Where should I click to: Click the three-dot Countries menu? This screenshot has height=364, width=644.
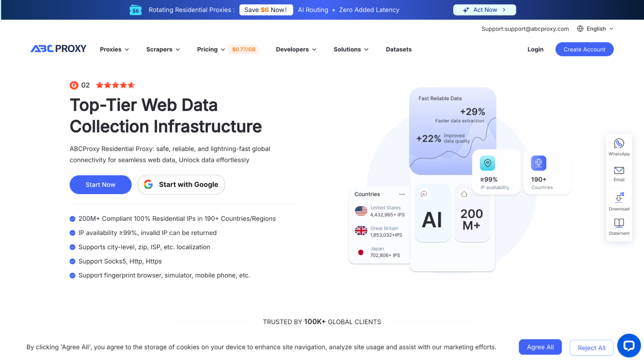pyautogui.click(x=402, y=194)
